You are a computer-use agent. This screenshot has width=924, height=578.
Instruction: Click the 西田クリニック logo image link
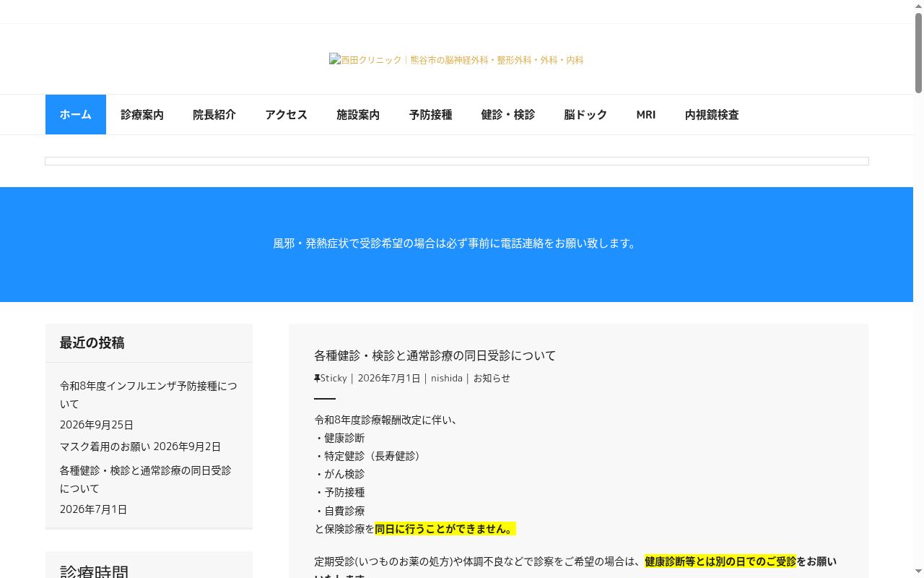pos(456,60)
